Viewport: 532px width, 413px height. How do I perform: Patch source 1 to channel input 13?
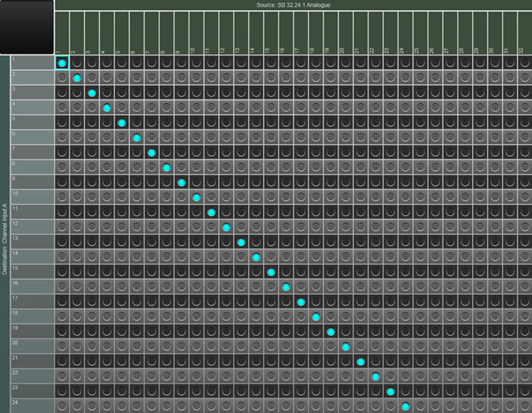coord(62,242)
